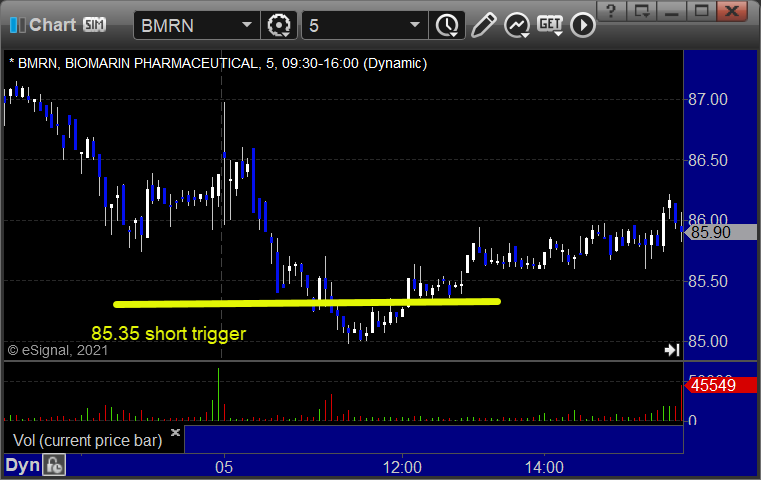This screenshot has width=761, height=480.
Task: Open the time template clock icon
Action: (x=447, y=25)
